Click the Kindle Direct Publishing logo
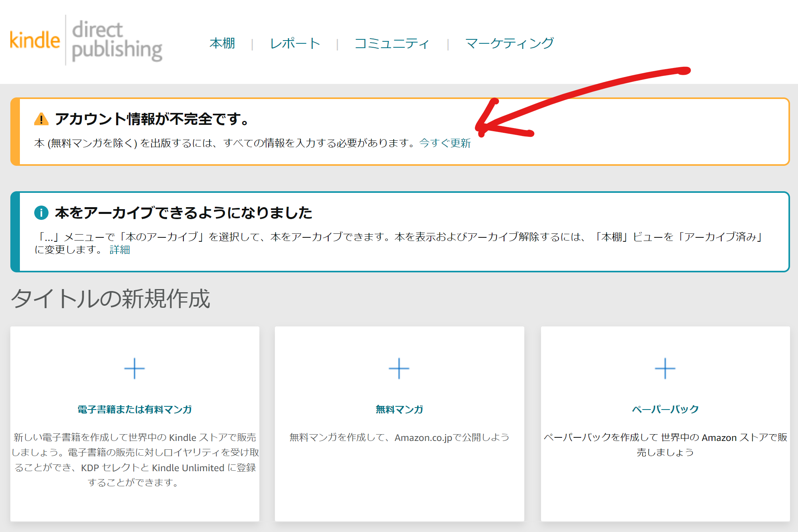 (86, 41)
